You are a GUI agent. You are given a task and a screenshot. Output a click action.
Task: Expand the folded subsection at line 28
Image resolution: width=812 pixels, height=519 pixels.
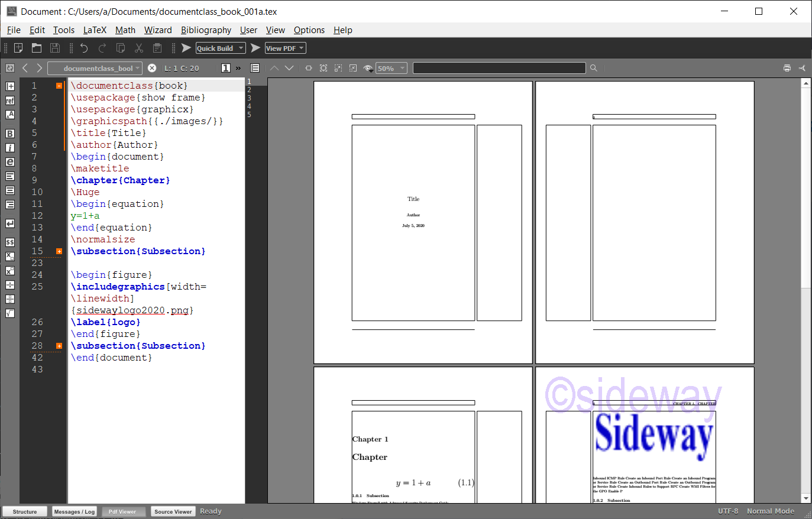coord(59,346)
